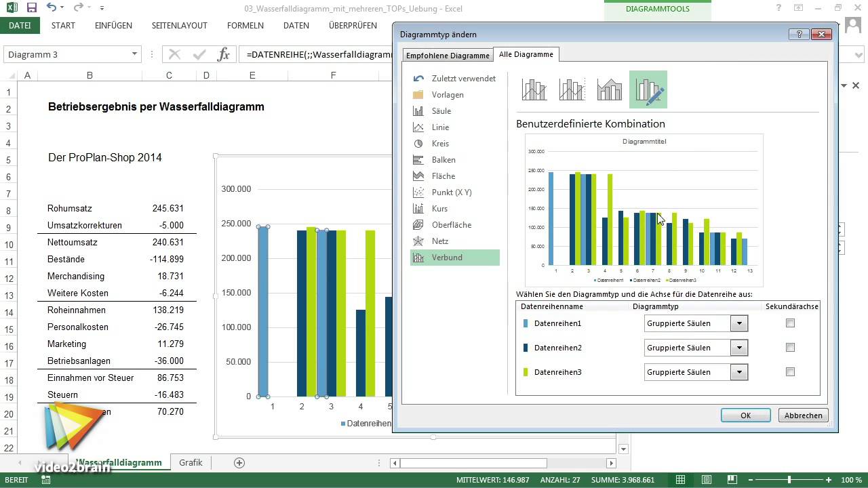Enable Sekundärachse for Datenreihen1
The image size is (868, 488).
point(790,323)
